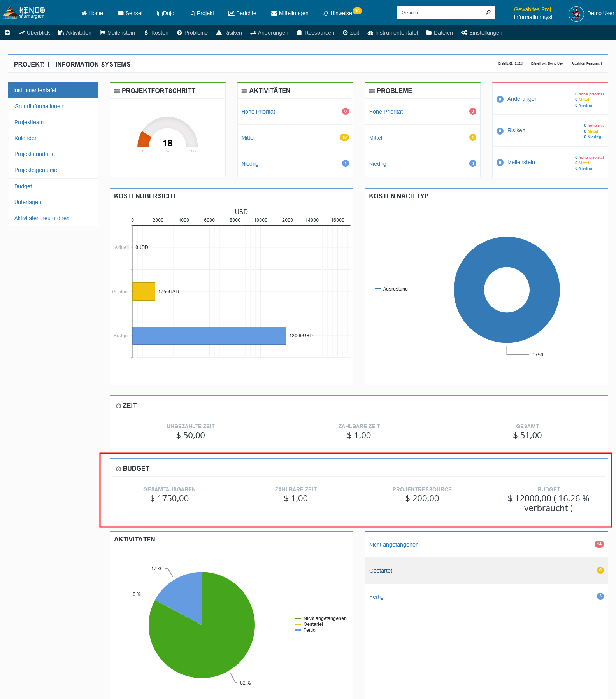Screen dimensions: 616x699
Task: Open the Änderungen tab in subnav
Action: coord(269,33)
